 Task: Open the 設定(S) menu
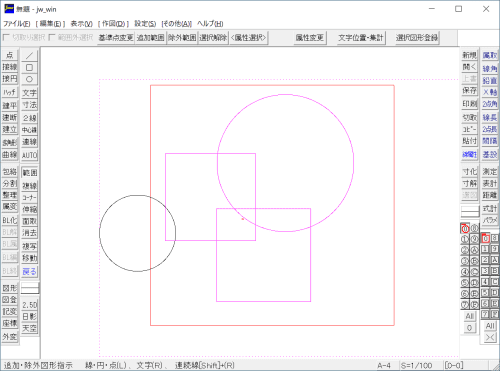coord(145,24)
